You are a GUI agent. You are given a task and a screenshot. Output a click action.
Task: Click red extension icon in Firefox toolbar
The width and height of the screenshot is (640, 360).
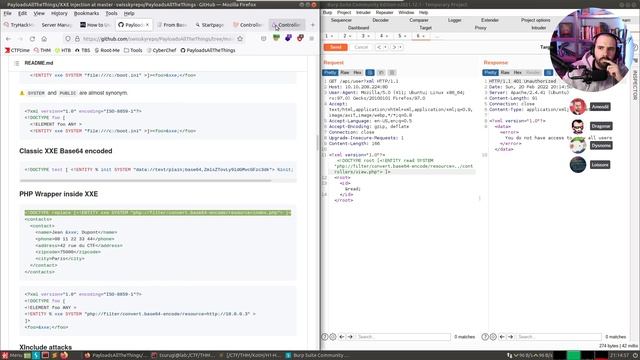(x=300, y=38)
